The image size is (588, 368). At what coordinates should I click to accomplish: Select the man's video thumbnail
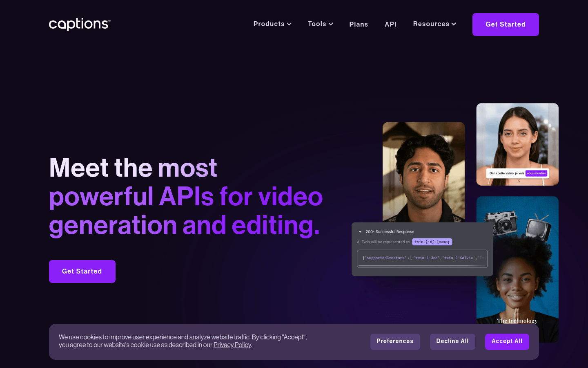(423, 172)
